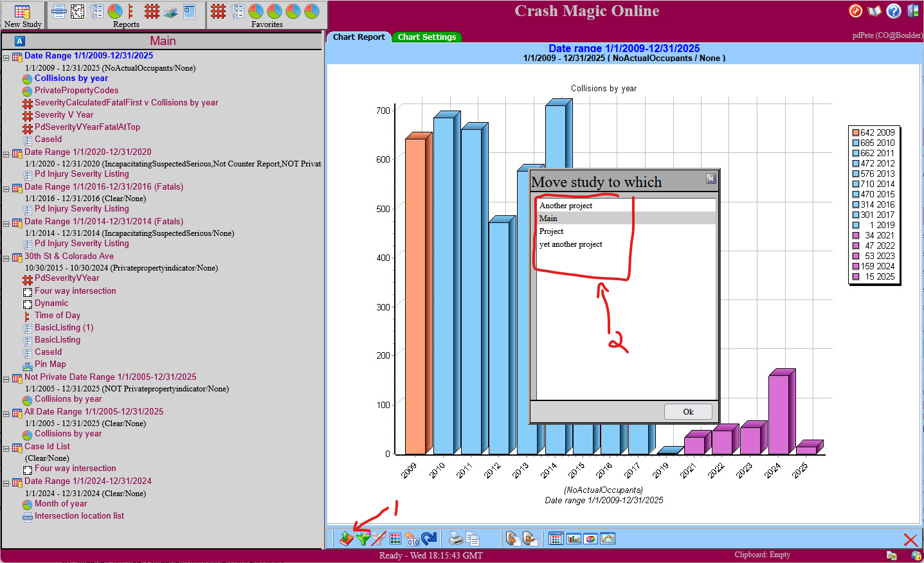Open the Chart Settings tab
This screenshot has width=924, height=563.
[x=426, y=37]
